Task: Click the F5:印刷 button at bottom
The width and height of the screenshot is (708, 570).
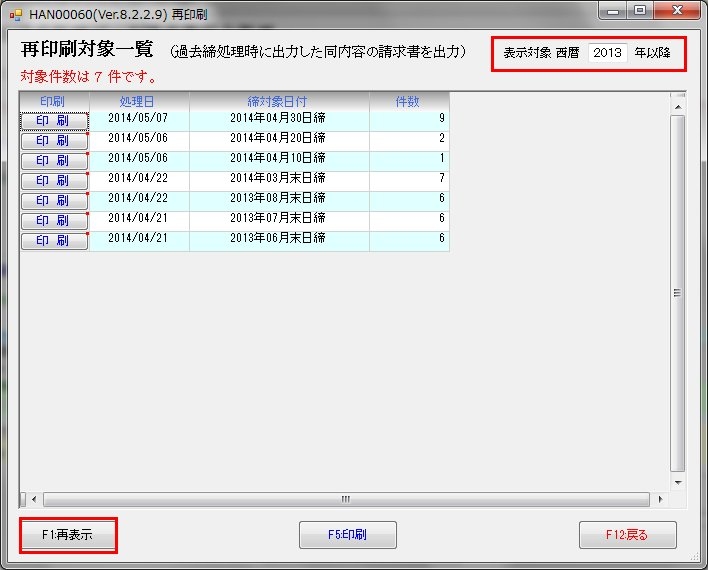Action: pos(348,535)
